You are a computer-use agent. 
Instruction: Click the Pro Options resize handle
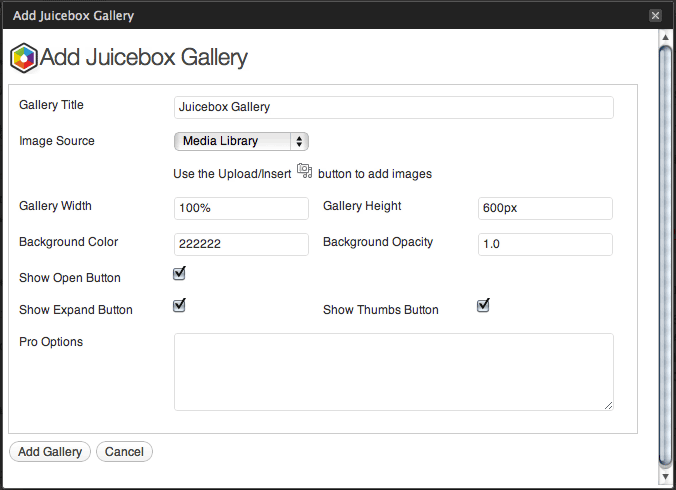click(x=608, y=406)
